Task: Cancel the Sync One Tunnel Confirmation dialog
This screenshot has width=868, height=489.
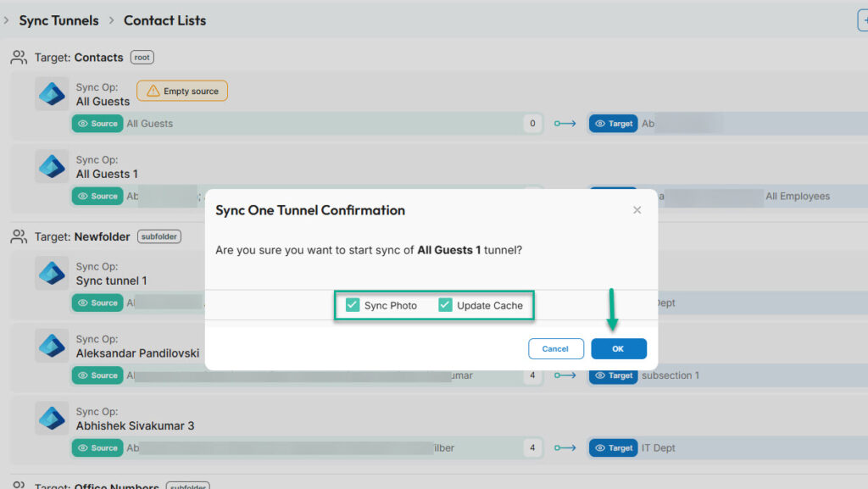Action: 556,348
